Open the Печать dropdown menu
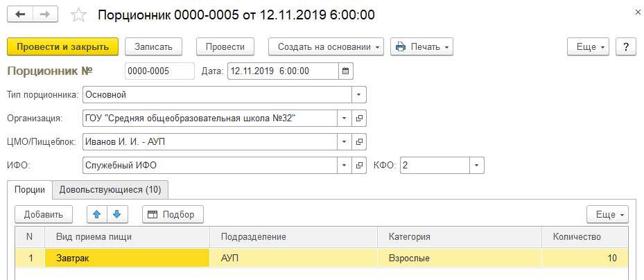Screen dimensions: 644x280 (421, 46)
